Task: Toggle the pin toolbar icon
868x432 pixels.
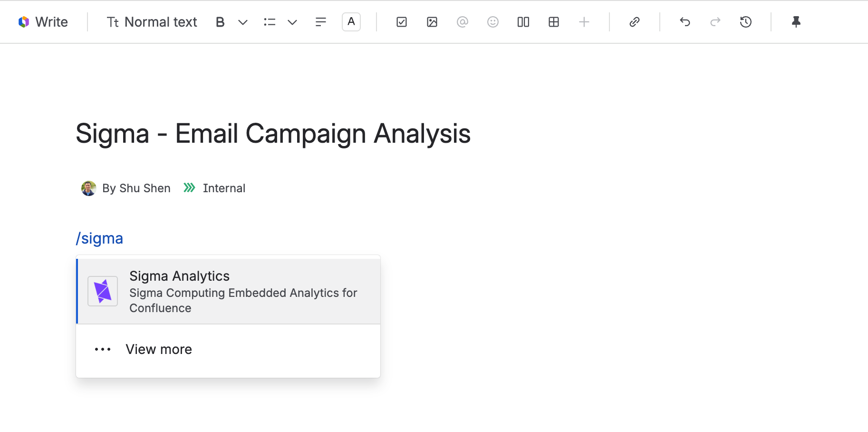Action: pos(796,22)
